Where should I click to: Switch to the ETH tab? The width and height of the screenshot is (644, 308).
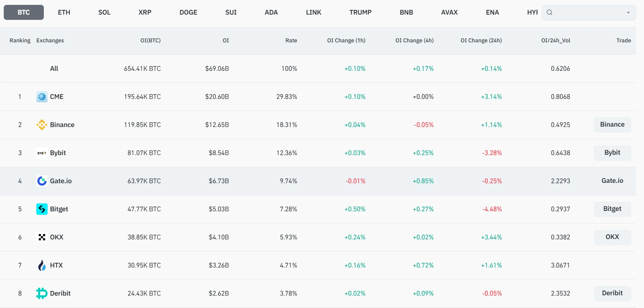click(x=64, y=12)
